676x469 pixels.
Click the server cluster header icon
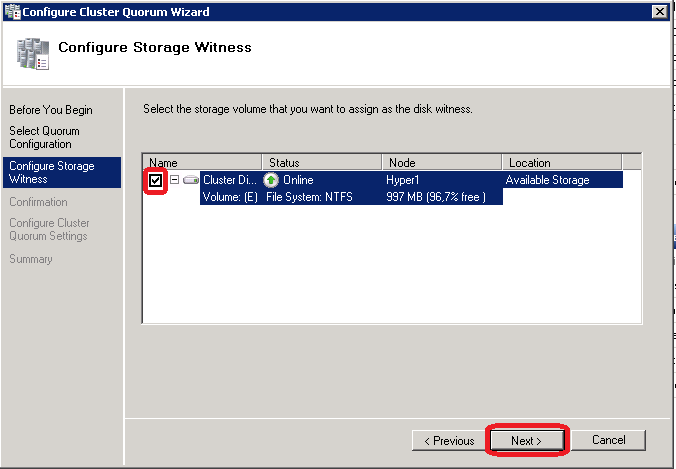coord(33,51)
